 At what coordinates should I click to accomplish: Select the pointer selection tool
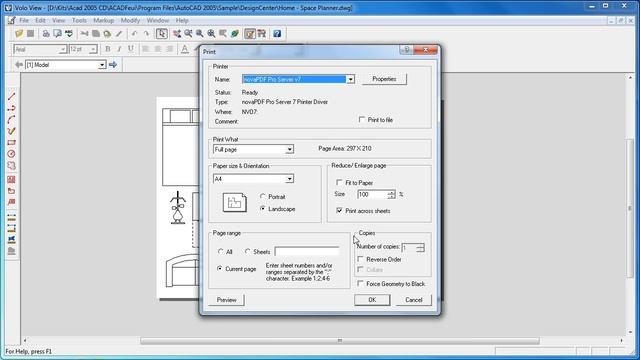[162, 33]
